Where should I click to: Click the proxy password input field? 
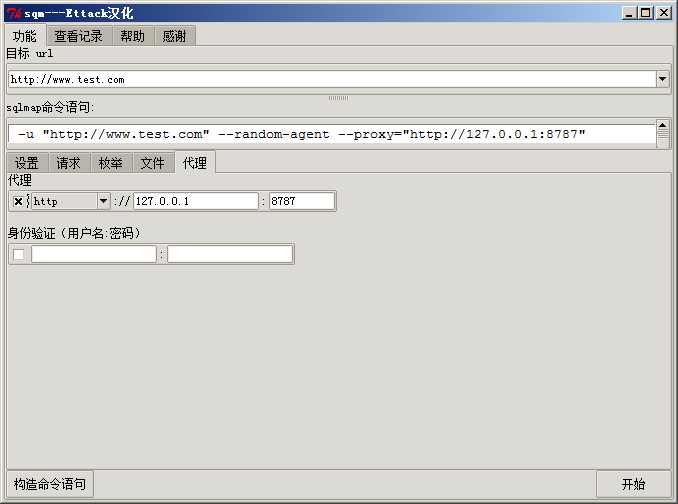tap(230, 254)
